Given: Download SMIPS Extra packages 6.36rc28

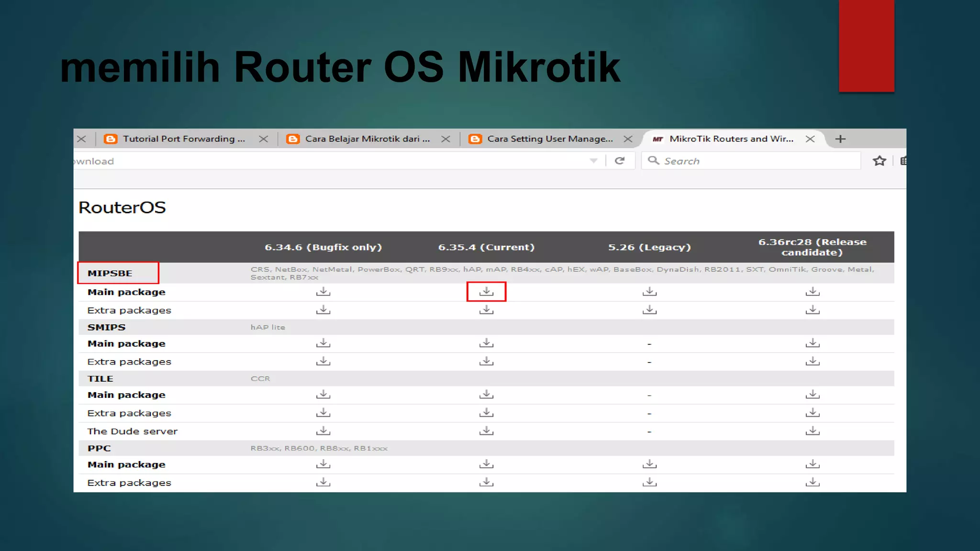Looking at the screenshot, I should point(813,361).
